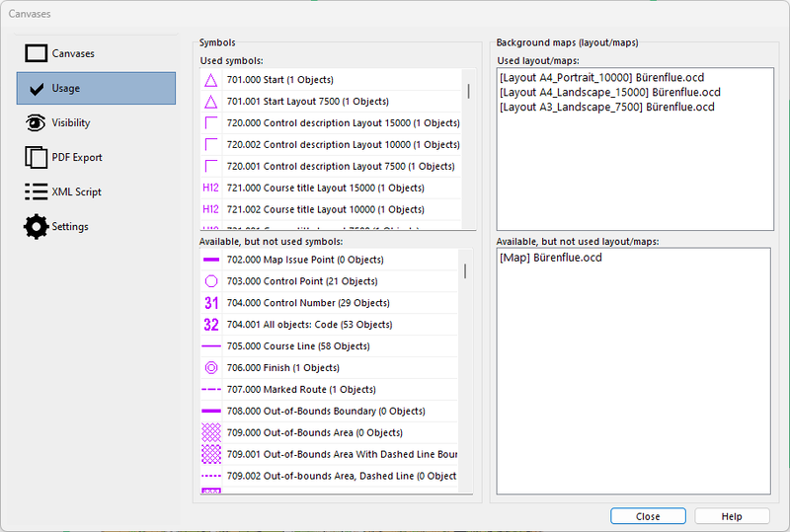Select the Usage checkmark icon
The height and width of the screenshot is (532, 790).
tap(37, 89)
